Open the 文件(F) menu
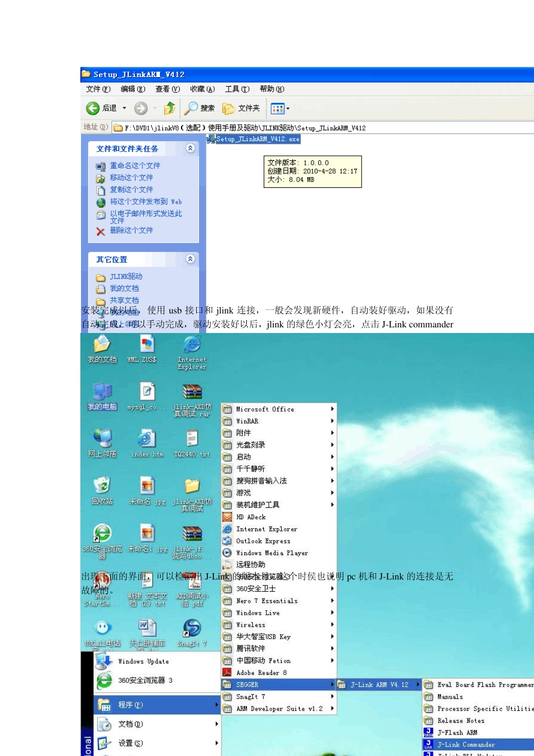534x756 pixels. tap(98, 89)
